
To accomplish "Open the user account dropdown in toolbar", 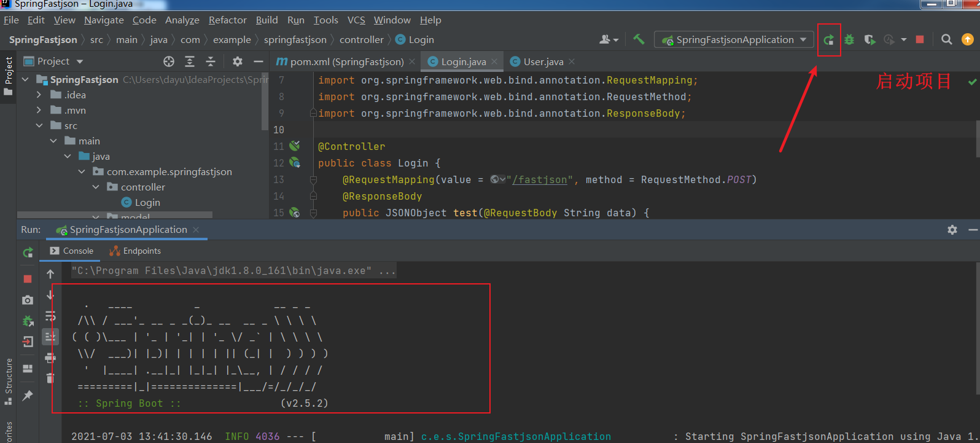I will (609, 39).
